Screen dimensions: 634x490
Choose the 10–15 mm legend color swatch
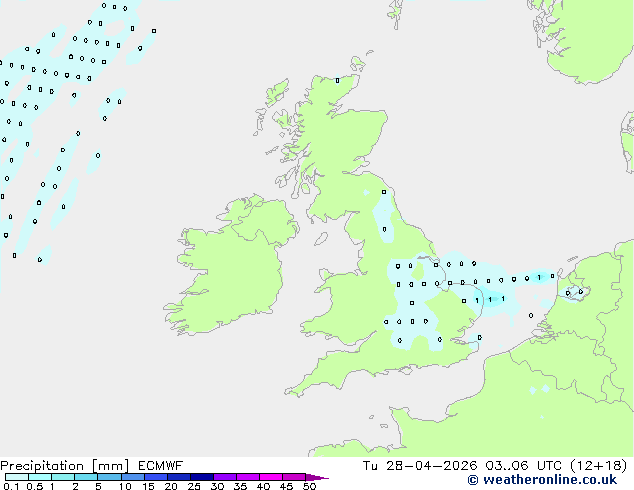[133, 477]
